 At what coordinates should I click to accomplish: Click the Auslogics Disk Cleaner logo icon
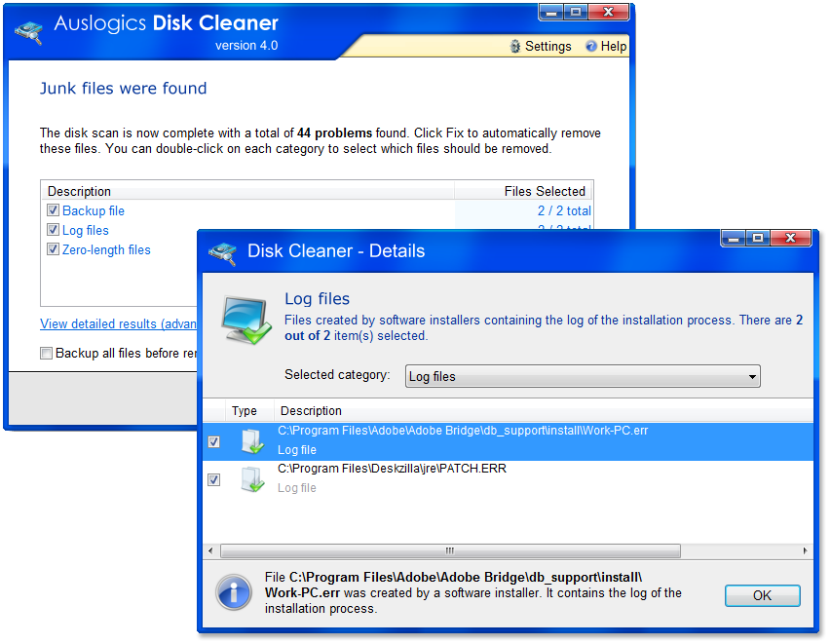click(29, 32)
